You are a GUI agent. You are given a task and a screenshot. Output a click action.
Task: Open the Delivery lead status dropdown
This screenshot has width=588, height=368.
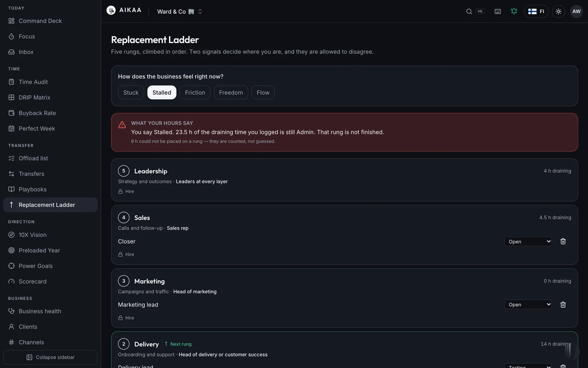coord(528,366)
